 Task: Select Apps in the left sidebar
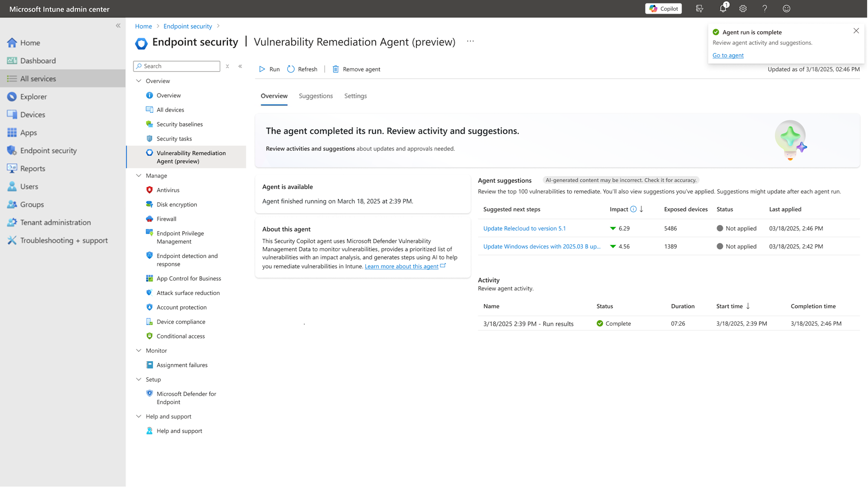[x=28, y=133]
